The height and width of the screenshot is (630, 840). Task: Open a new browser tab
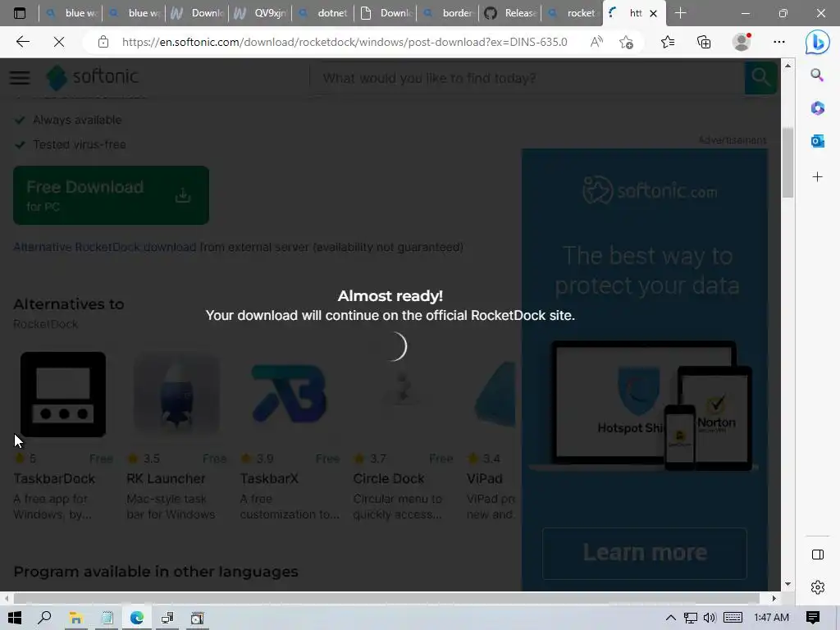(x=680, y=13)
